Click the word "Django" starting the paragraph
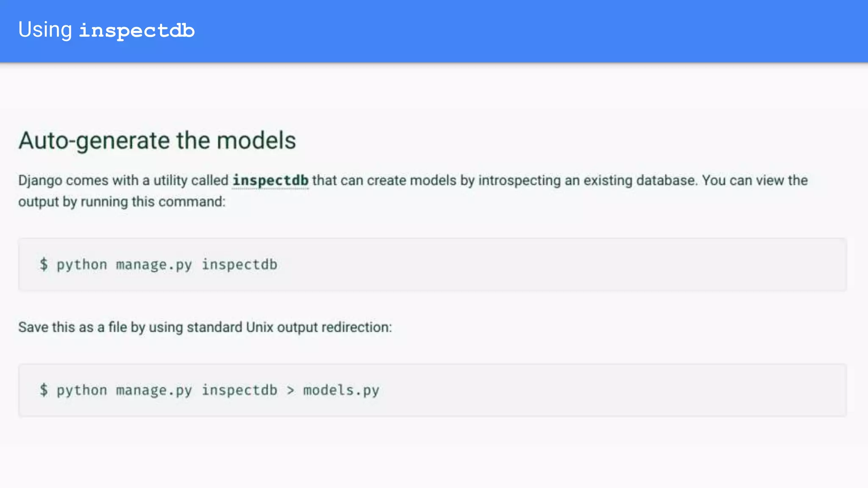 (x=40, y=181)
